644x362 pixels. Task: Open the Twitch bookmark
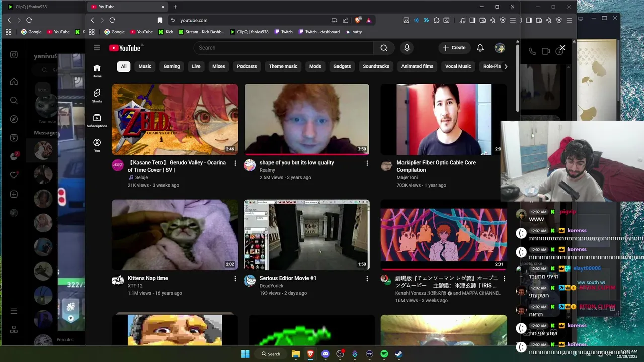tap(284, 32)
